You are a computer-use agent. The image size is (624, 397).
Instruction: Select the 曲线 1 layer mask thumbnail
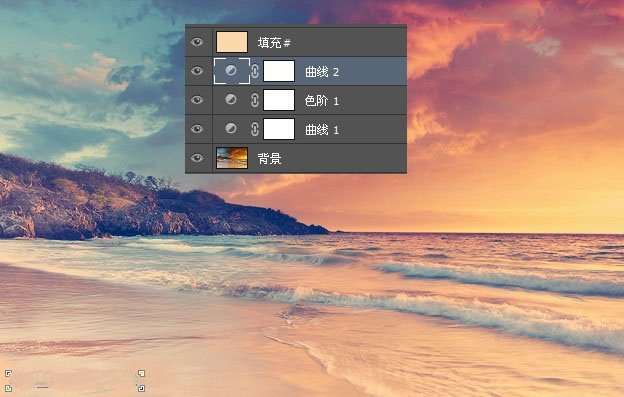(x=279, y=129)
